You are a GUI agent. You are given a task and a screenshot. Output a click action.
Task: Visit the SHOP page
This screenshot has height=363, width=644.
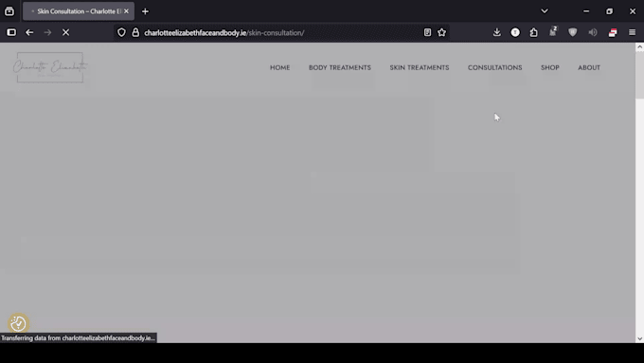[x=550, y=68]
